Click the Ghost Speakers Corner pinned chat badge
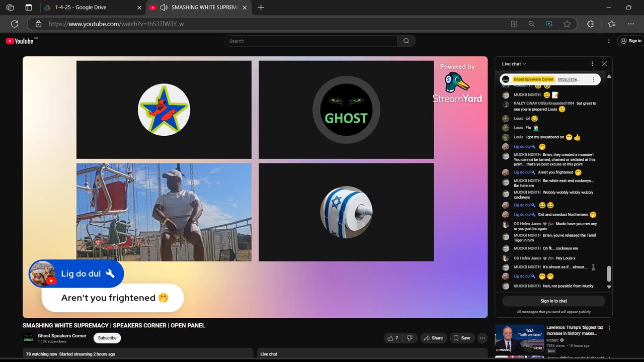 click(x=533, y=79)
